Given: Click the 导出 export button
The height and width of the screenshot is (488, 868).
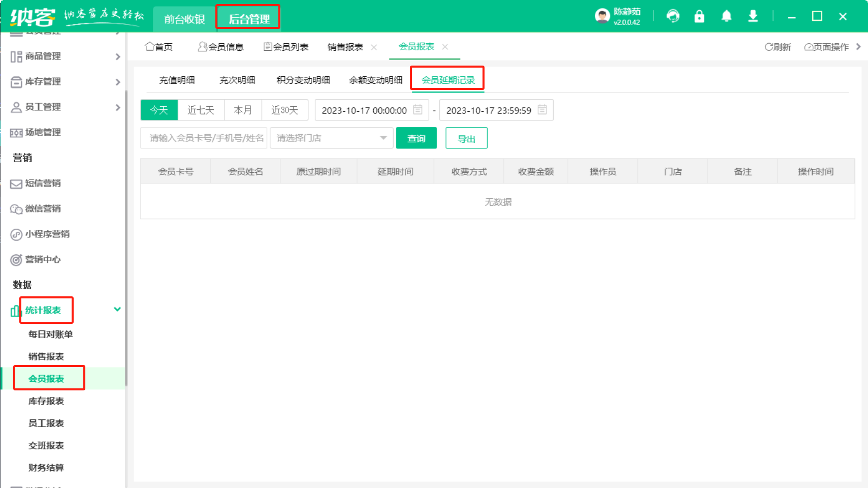Looking at the screenshot, I should tap(466, 138).
